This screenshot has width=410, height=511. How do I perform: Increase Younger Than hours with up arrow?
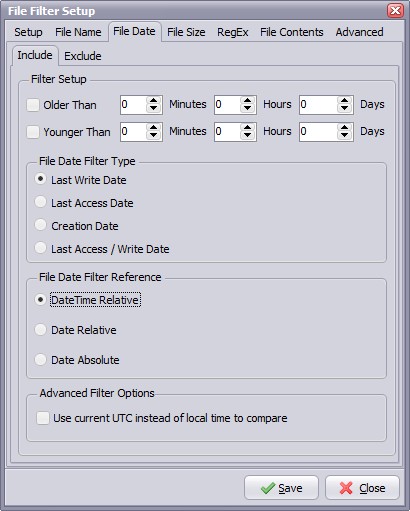pyautogui.click(x=247, y=128)
